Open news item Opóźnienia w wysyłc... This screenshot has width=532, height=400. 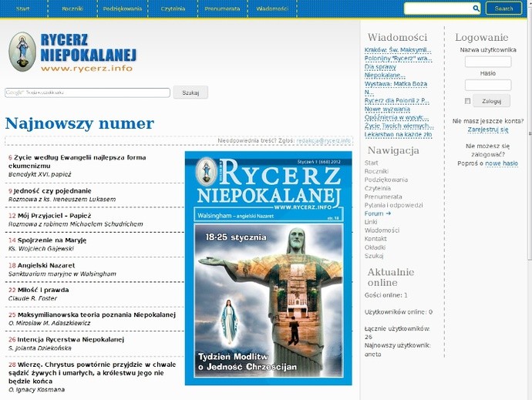click(x=396, y=117)
